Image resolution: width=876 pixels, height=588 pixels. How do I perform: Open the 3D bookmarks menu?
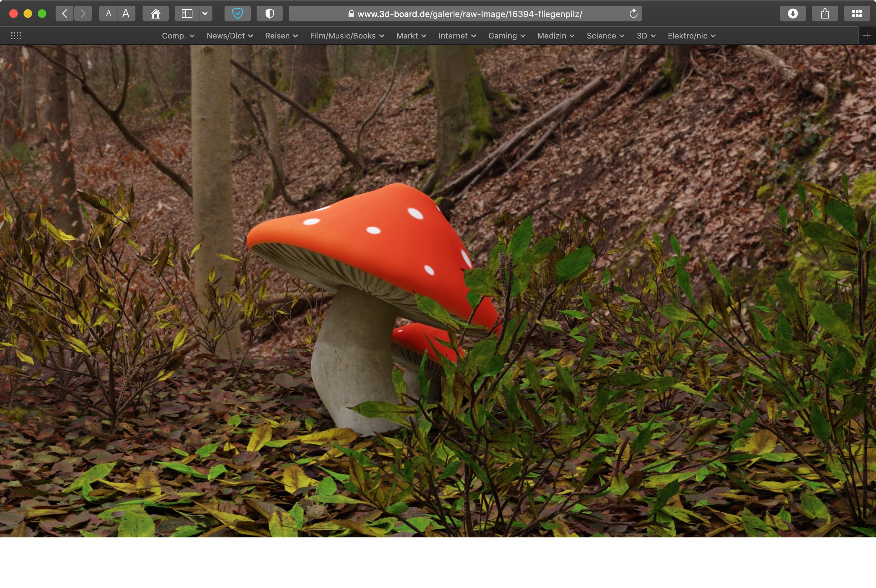(646, 36)
